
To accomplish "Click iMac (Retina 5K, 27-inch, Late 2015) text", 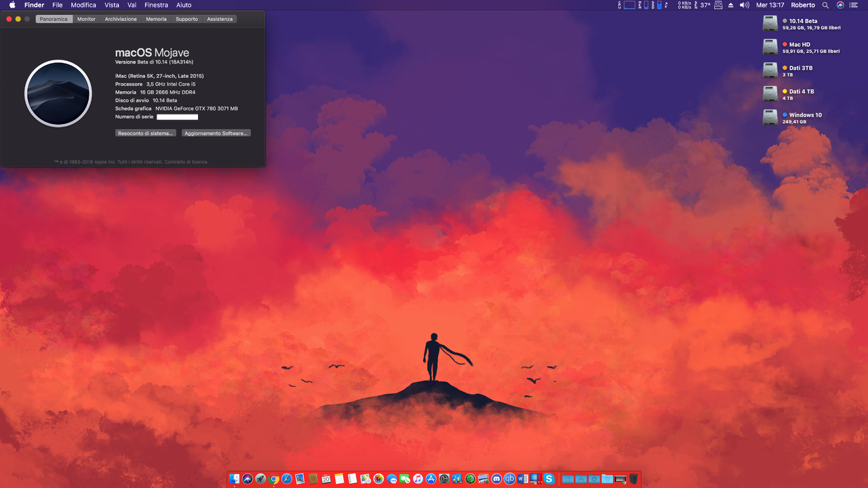I will (159, 76).
